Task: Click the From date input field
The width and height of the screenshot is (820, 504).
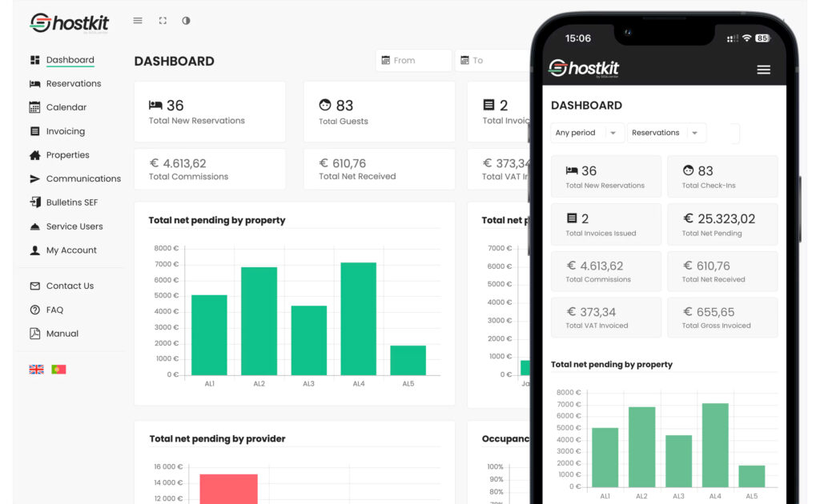Action: (x=414, y=61)
